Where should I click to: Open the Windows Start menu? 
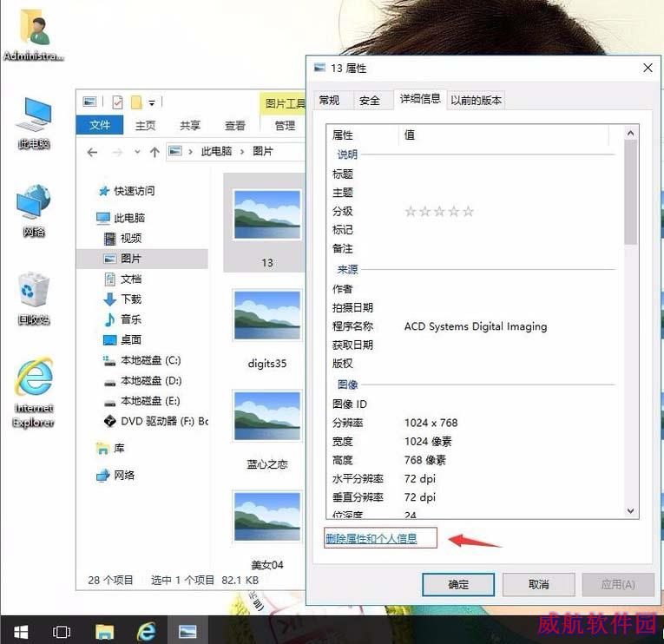pos(21,632)
